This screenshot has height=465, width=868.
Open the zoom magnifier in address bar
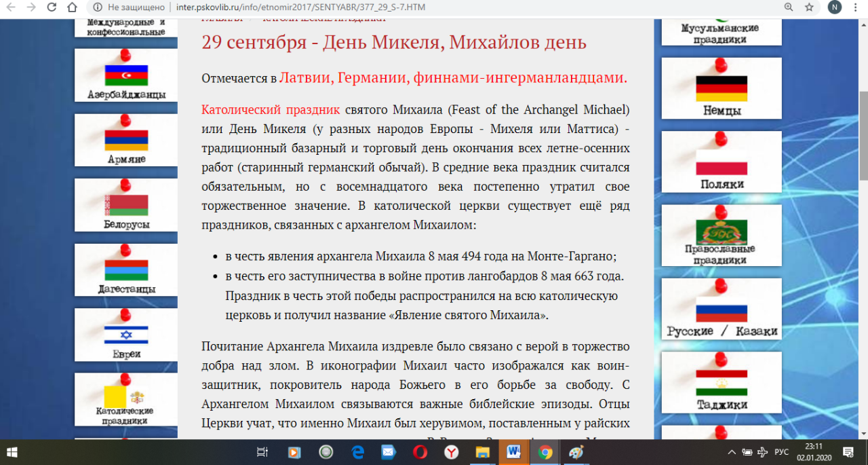789,7
